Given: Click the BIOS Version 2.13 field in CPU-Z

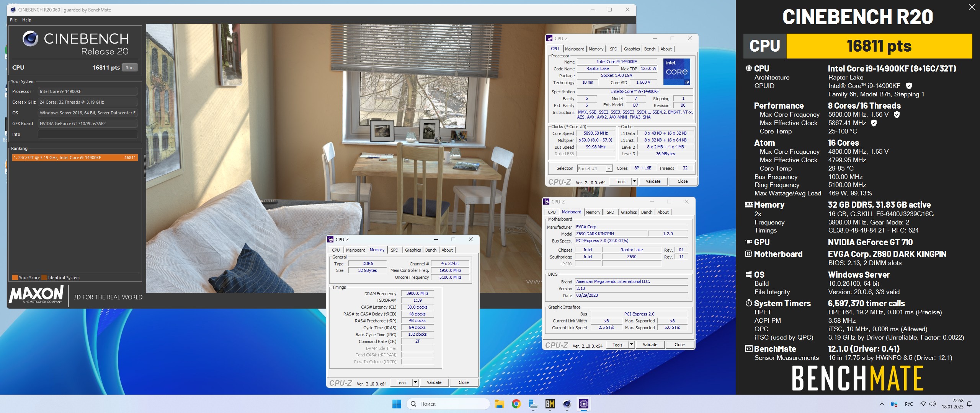Looking at the screenshot, I should [x=631, y=289].
